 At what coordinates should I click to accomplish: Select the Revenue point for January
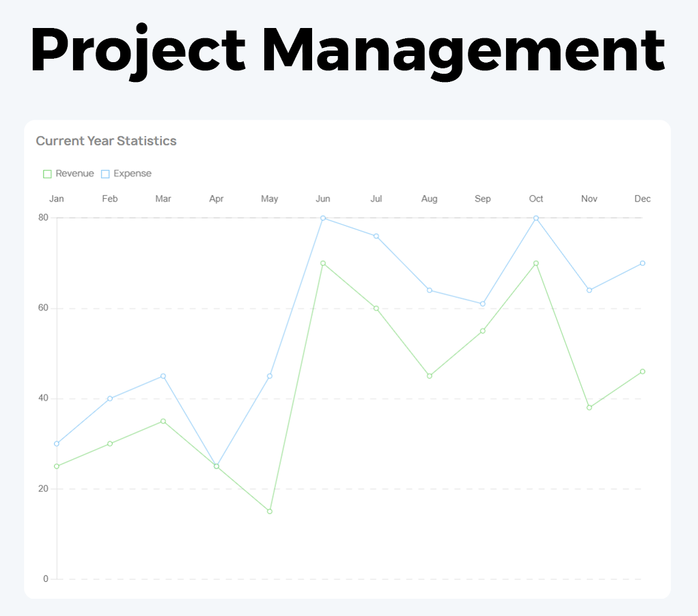(57, 466)
